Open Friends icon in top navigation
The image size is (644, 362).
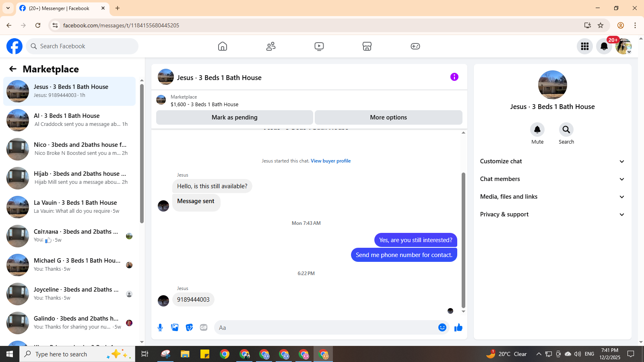(271, 46)
